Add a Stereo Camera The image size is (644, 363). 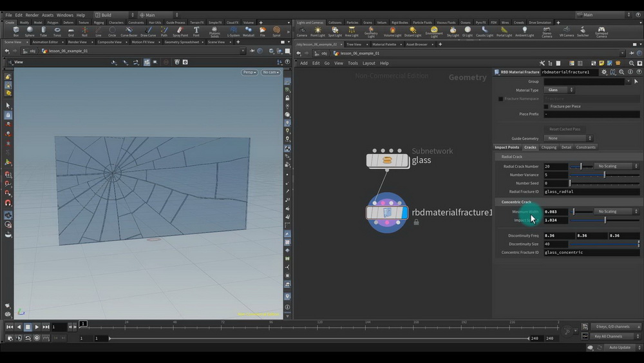click(x=547, y=32)
